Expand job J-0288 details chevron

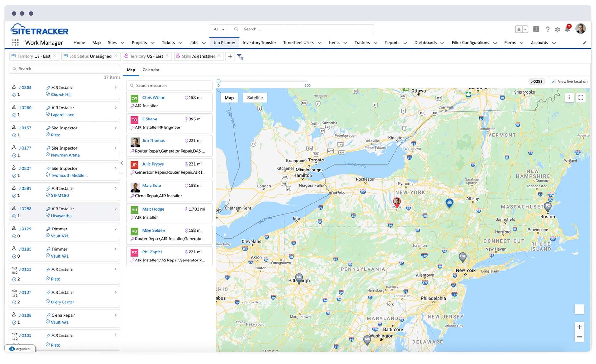[116, 209]
